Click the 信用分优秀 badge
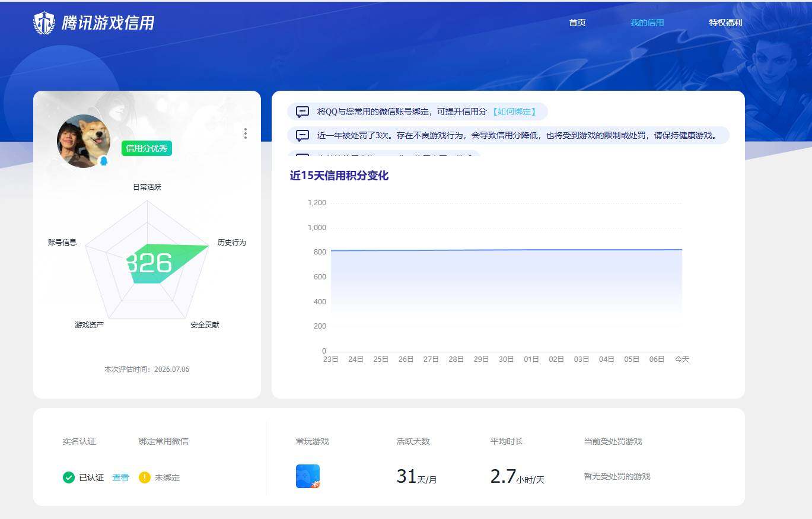This screenshot has width=812, height=519. pos(147,148)
